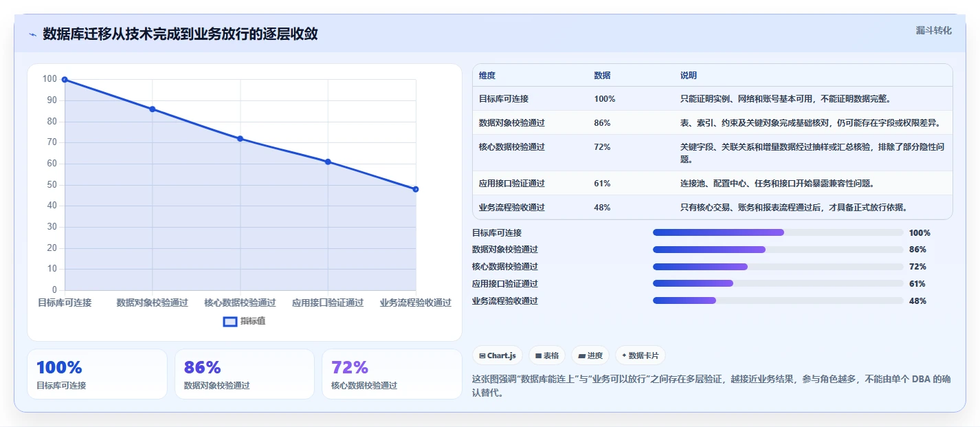Click the Chart.js chip
The width and height of the screenshot is (980, 427).
[x=498, y=355]
